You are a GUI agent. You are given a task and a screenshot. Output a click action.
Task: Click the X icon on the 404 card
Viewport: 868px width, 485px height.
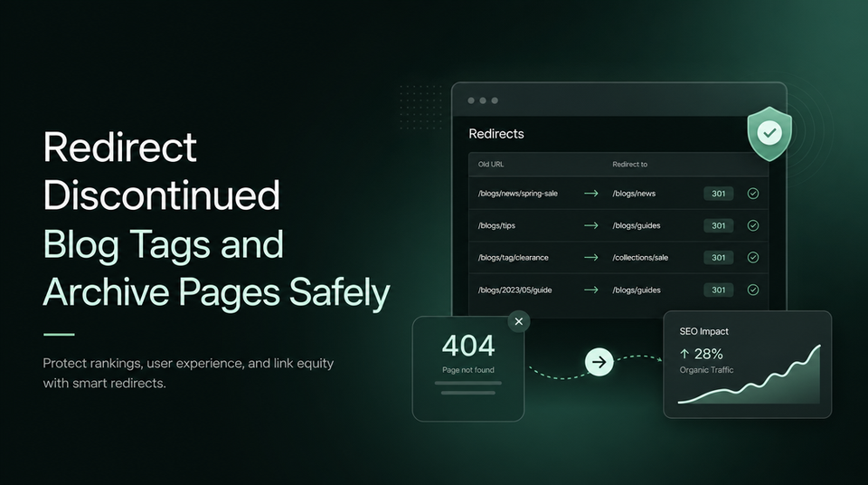(x=519, y=321)
